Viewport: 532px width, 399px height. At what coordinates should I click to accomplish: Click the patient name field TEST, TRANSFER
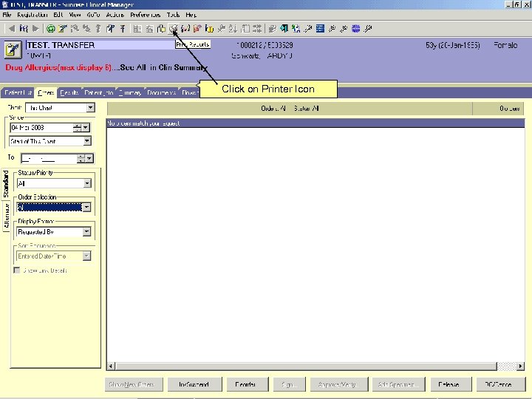coord(100,45)
